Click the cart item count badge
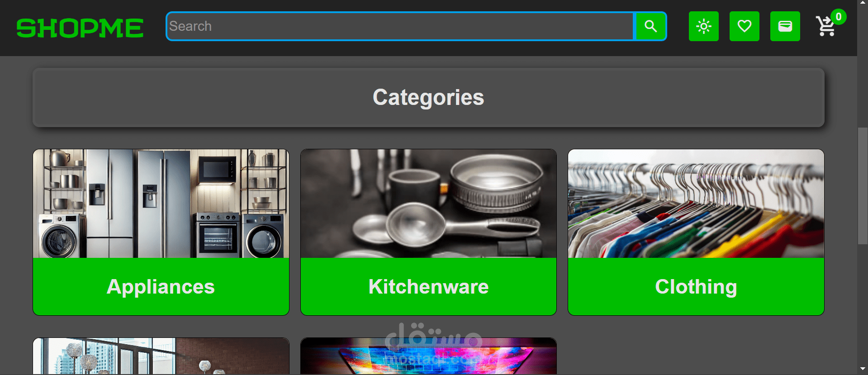The width and height of the screenshot is (868, 375). pos(838,17)
